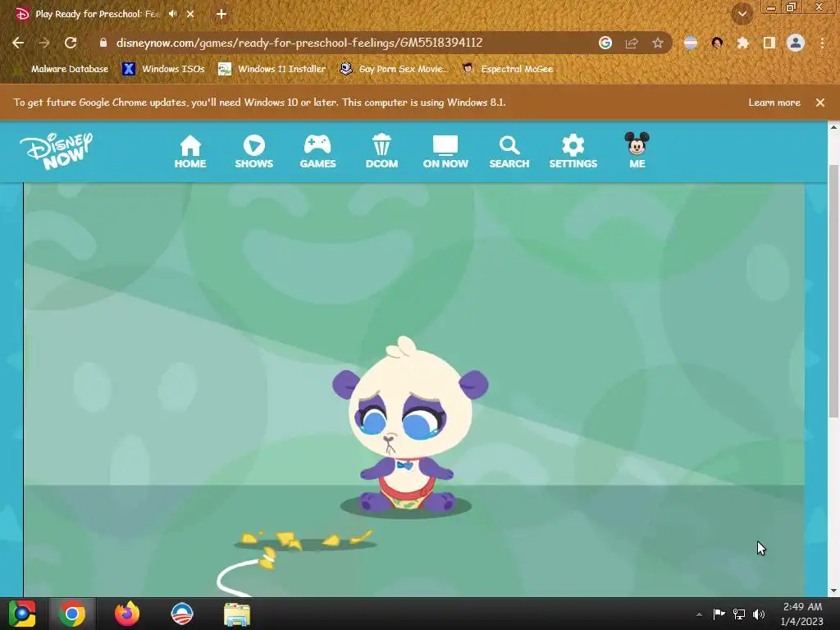Open a new browser tab
This screenshot has height=630, width=840.
221,14
